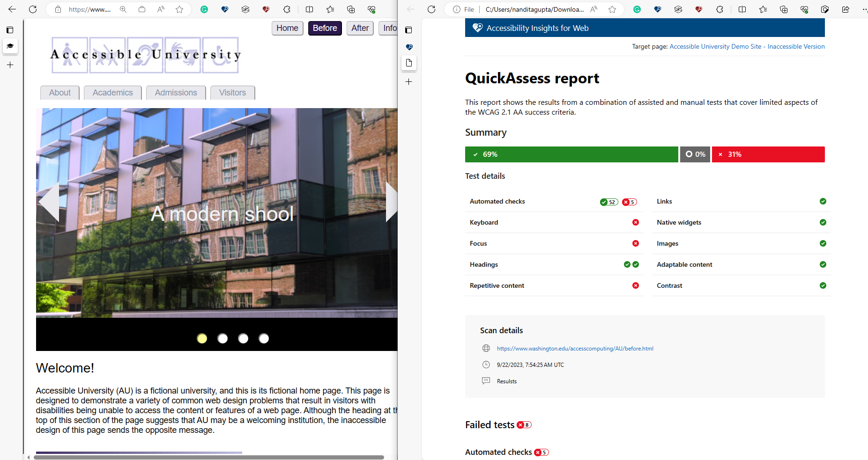Select the second carousel slide dot
This screenshot has width=868, height=460.
coord(223,338)
